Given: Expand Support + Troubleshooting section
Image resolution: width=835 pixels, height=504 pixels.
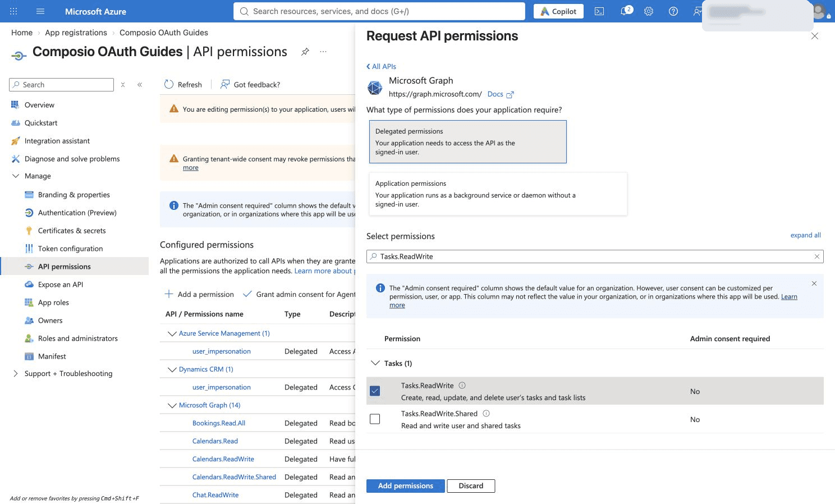Looking at the screenshot, I should coord(15,374).
